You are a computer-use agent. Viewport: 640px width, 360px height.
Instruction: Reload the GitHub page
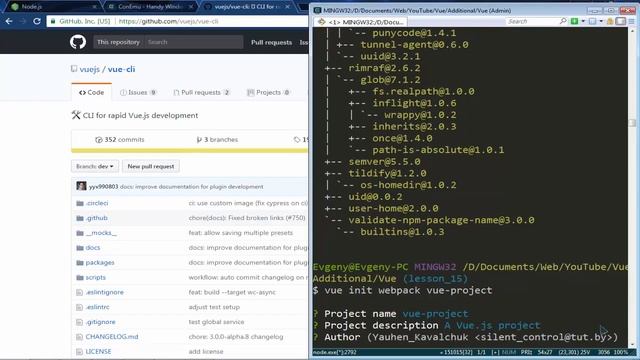click(x=37, y=21)
